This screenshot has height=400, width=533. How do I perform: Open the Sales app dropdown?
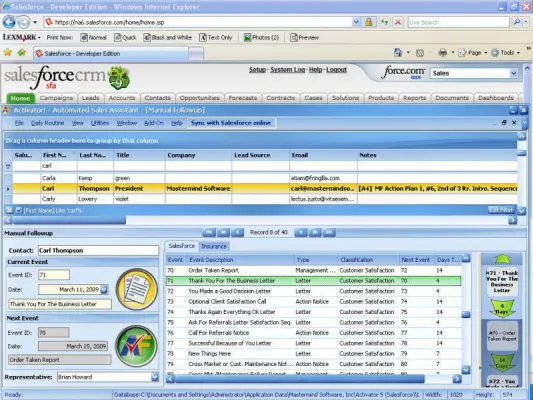pyautogui.click(x=514, y=73)
